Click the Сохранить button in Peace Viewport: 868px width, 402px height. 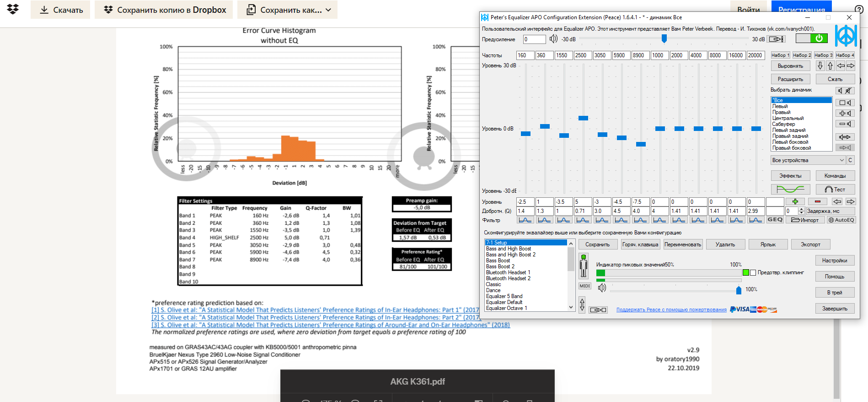point(597,244)
